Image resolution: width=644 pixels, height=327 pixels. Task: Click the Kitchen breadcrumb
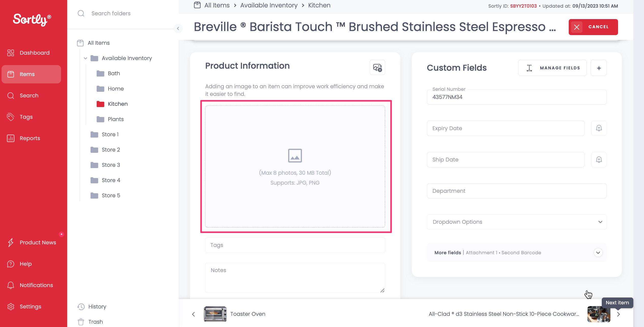coord(319,5)
